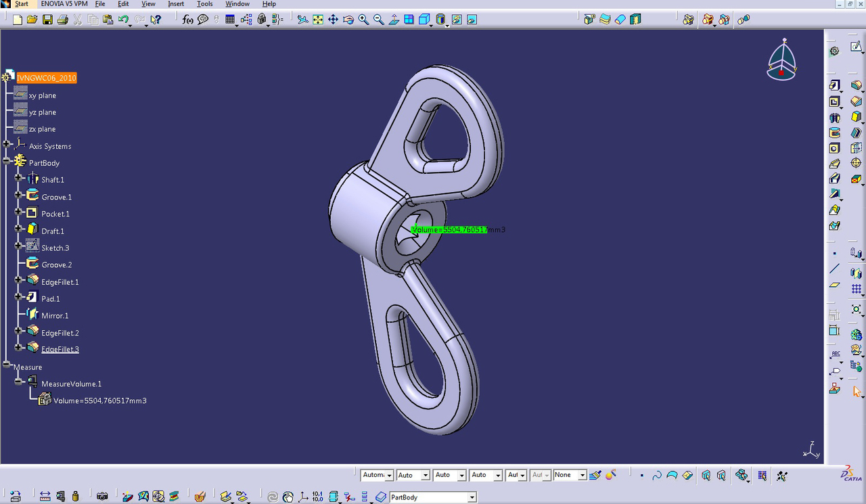The image size is (866, 504).
Task: Activate Fit All In view icon
Action: (x=318, y=20)
